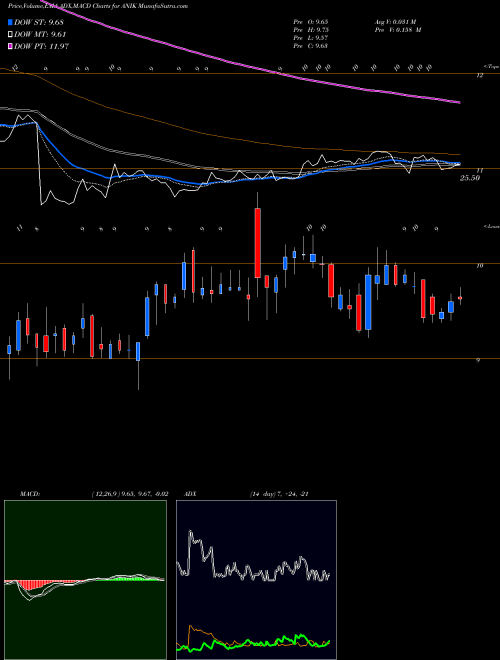Click the ADX values '(14 day) 7, +24, -21'

pos(278,494)
